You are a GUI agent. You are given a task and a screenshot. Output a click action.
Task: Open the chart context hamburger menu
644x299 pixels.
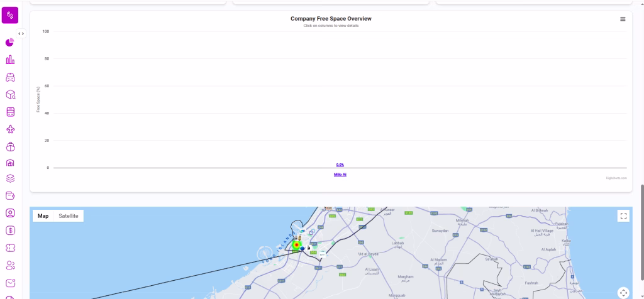[x=623, y=19]
